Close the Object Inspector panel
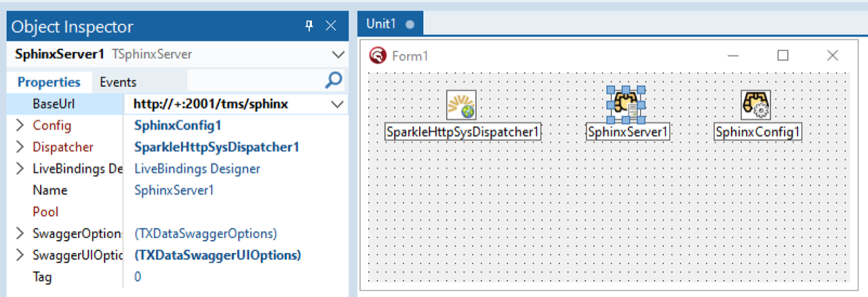The height and width of the screenshot is (297, 868). (331, 26)
